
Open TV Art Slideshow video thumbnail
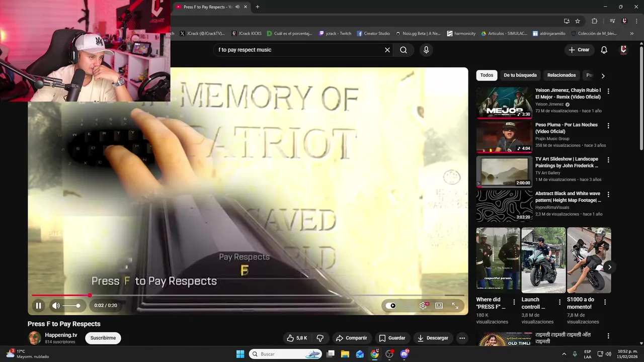(x=504, y=171)
